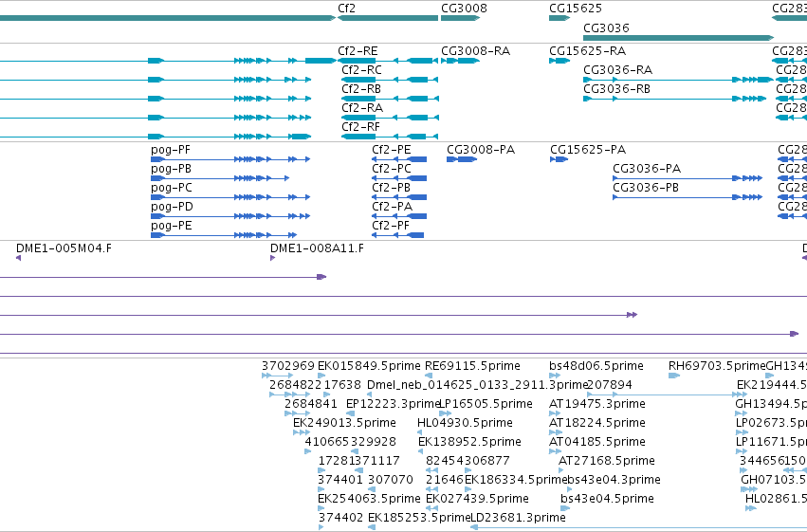Click the CG3036-RB transcript label
Image resolution: width=807 pixels, height=532 pixels.
pyautogui.click(x=616, y=89)
